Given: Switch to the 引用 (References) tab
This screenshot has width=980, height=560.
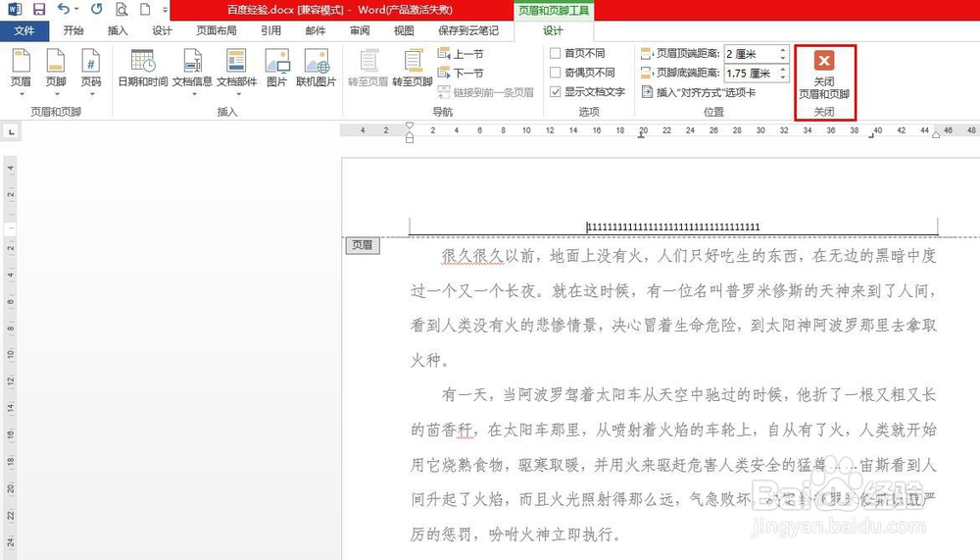Looking at the screenshot, I should coord(270,30).
